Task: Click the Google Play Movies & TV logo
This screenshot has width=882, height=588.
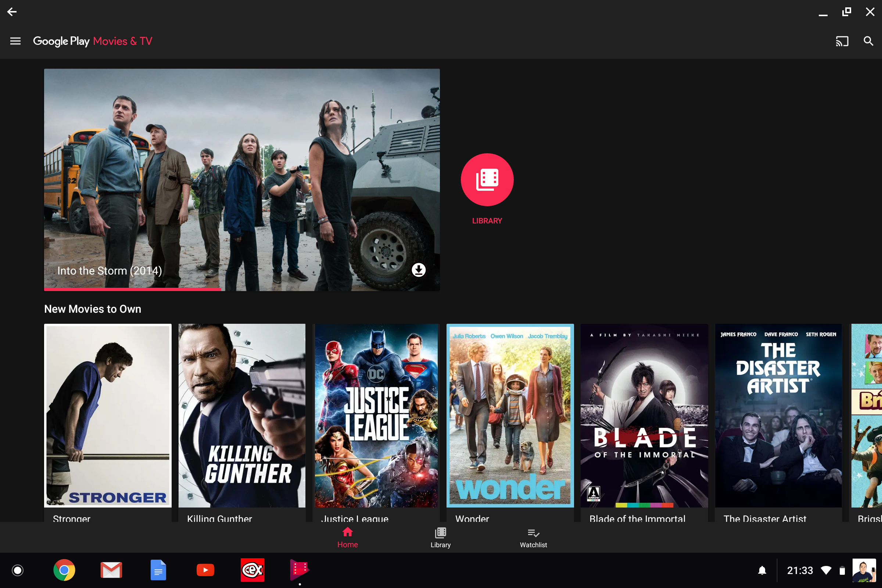Action: pos(93,41)
